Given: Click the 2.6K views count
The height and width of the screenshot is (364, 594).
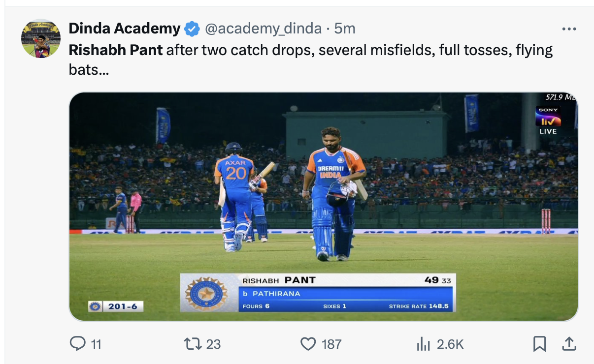Looking at the screenshot, I should coord(450,344).
